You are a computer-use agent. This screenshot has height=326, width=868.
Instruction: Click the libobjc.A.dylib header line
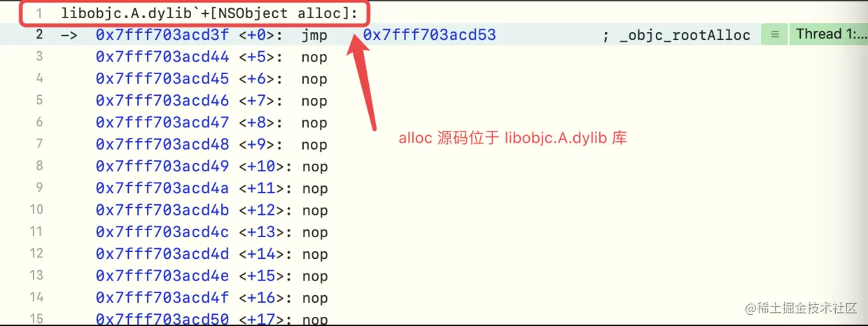(x=213, y=13)
